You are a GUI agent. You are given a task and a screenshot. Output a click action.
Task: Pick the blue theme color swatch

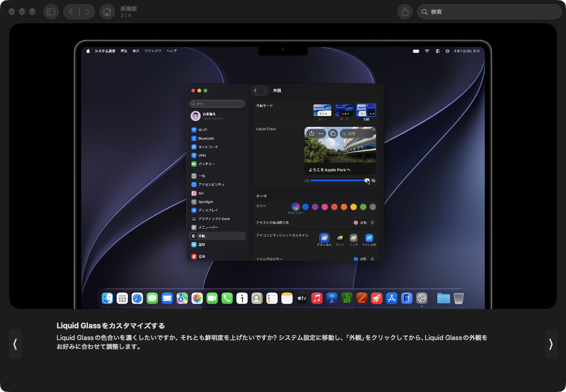(x=305, y=207)
